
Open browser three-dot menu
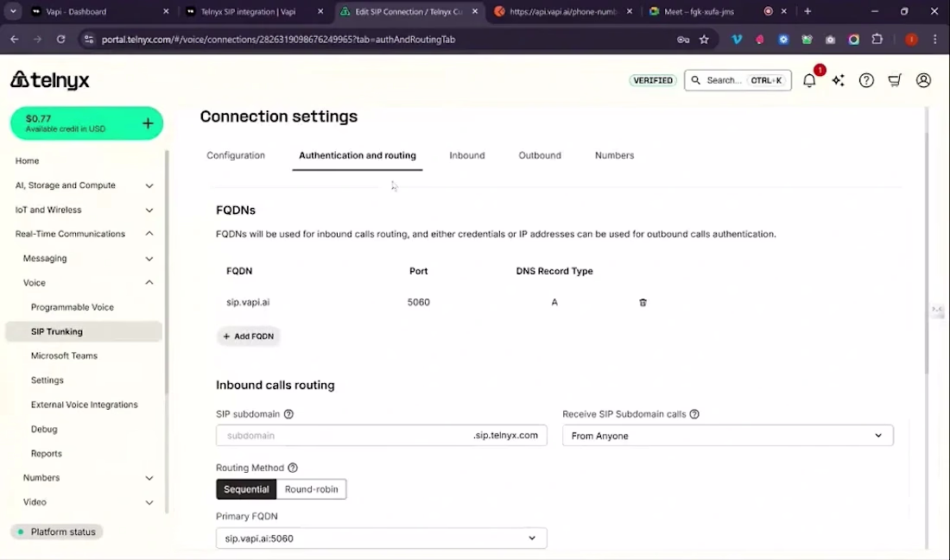tap(934, 40)
